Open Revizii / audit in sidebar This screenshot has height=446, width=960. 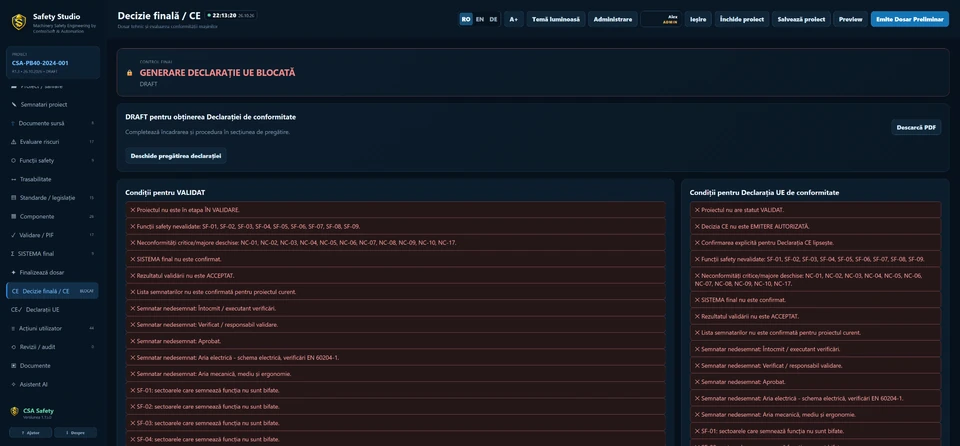point(53,347)
